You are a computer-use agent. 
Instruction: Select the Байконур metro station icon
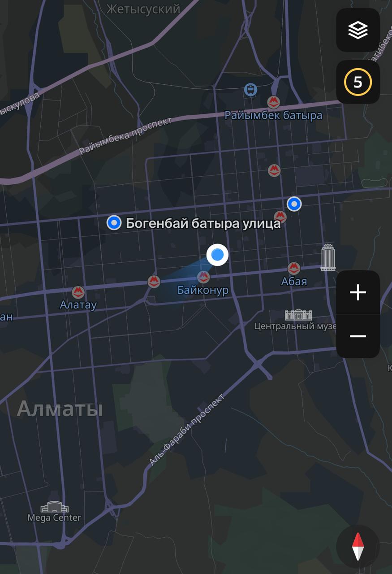coord(203,277)
